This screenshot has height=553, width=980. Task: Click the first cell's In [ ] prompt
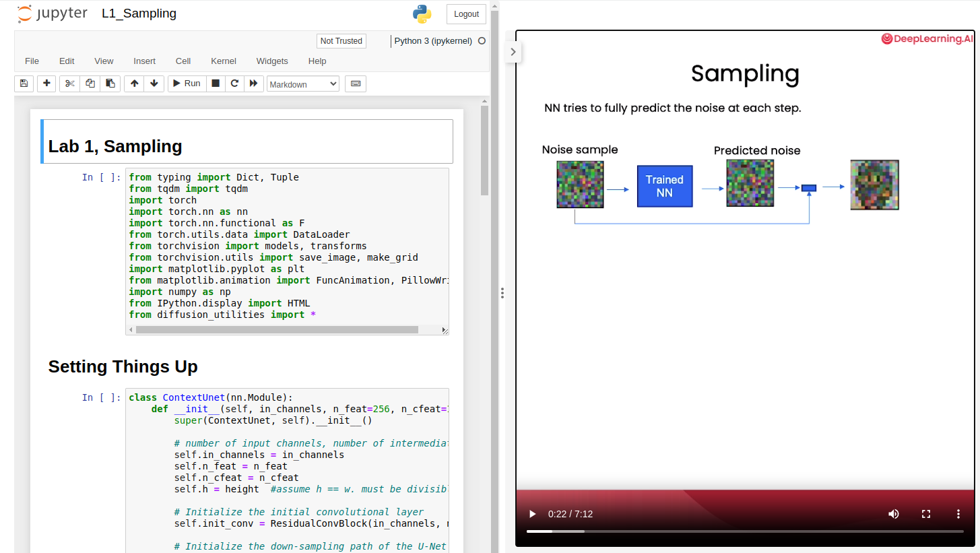pyautogui.click(x=102, y=177)
